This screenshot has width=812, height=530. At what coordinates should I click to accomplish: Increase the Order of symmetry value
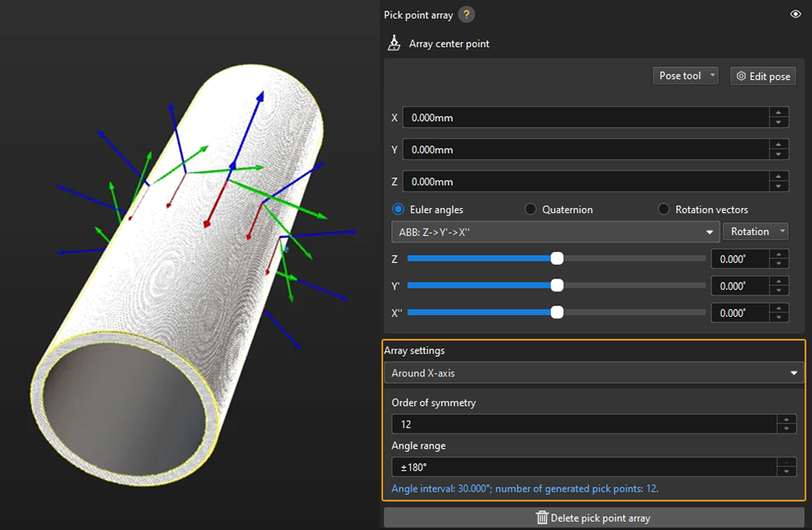[x=786, y=420]
